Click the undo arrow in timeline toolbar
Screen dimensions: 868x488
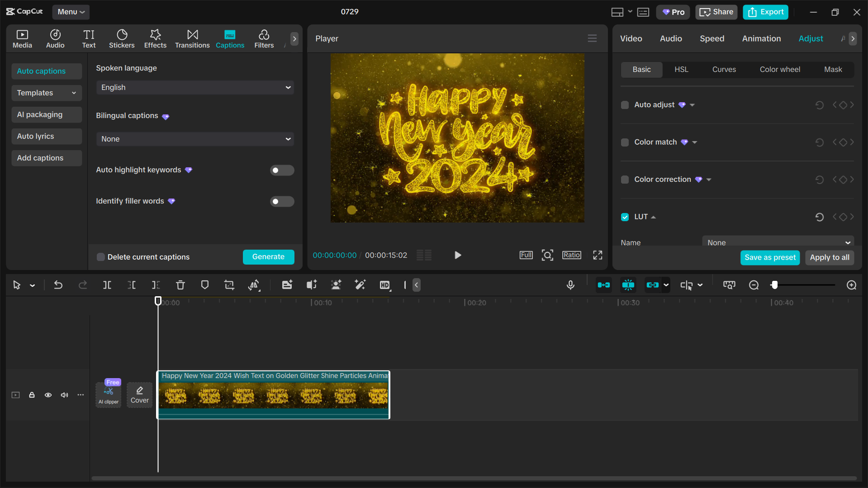[58, 285]
